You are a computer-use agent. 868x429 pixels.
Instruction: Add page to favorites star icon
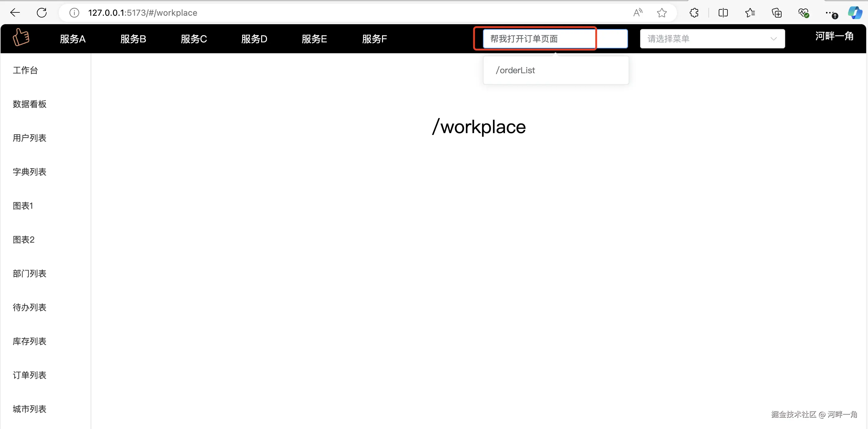click(x=662, y=13)
